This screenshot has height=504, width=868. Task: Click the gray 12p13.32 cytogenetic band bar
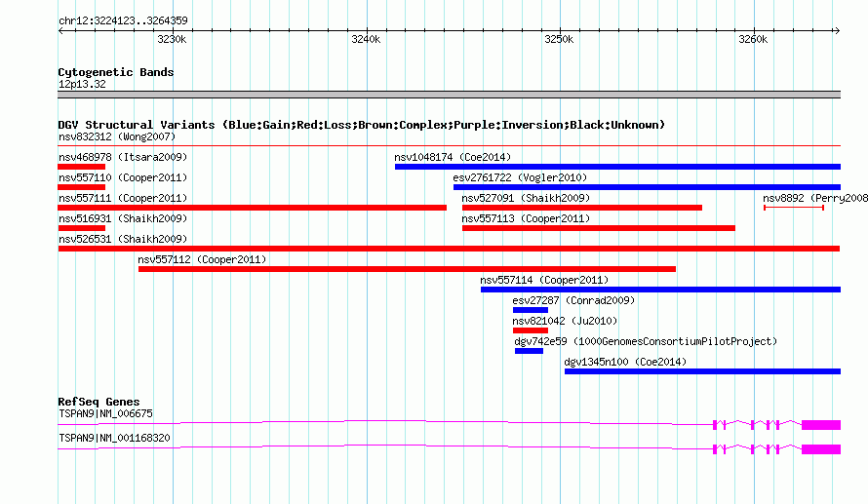[x=449, y=95]
